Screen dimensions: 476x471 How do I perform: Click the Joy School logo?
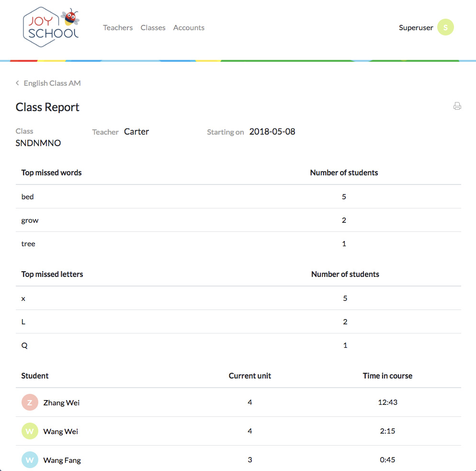[x=51, y=27]
